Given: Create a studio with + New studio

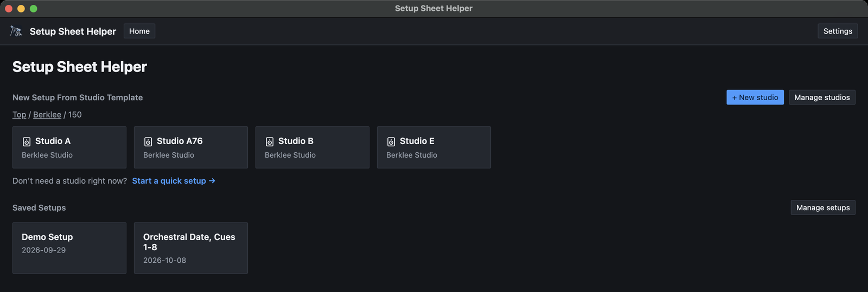Looking at the screenshot, I should tap(755, 98).
